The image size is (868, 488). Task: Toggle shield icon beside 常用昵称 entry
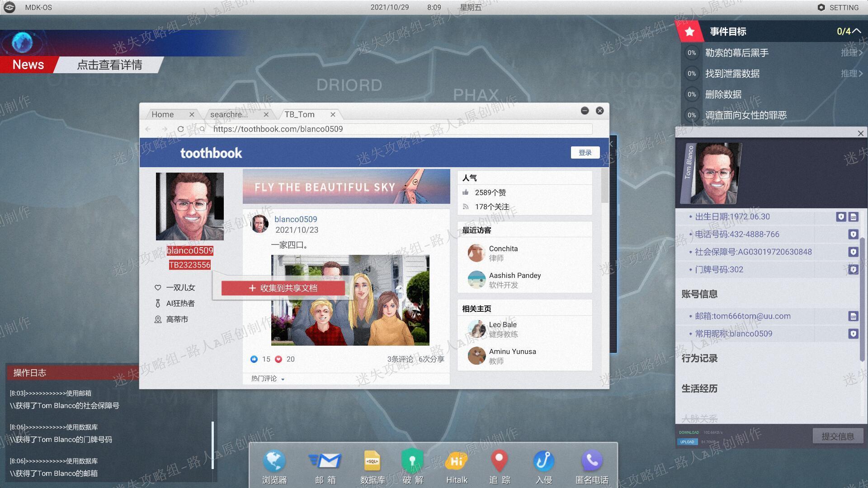[853, 334]
